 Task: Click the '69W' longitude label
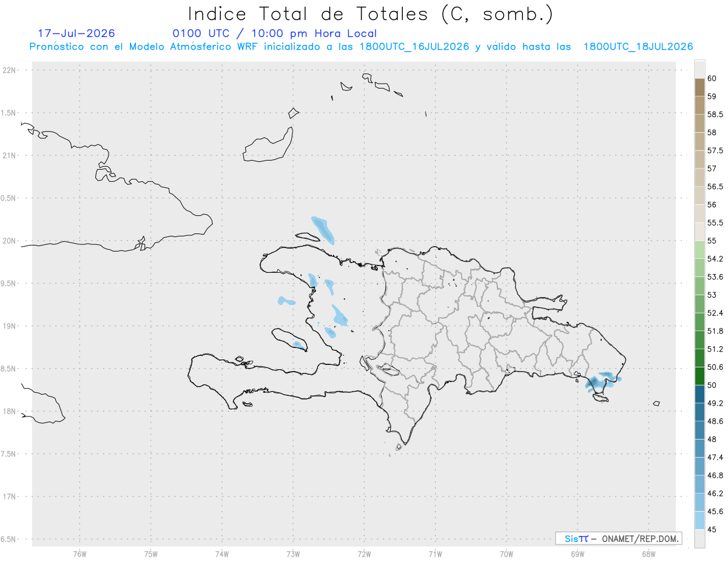(578, 554)
